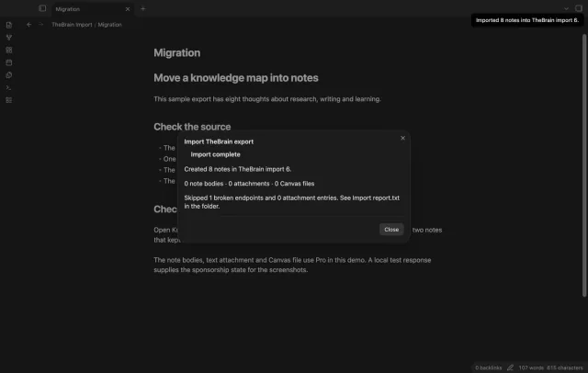Open a new tab with plus button
588x373 pixels.
(143, 8)
